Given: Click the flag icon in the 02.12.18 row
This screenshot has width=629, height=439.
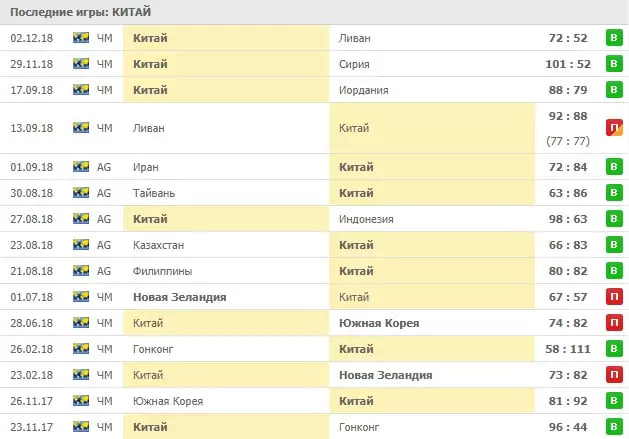Looking at the screenshot, I should (x=81, y=38).
